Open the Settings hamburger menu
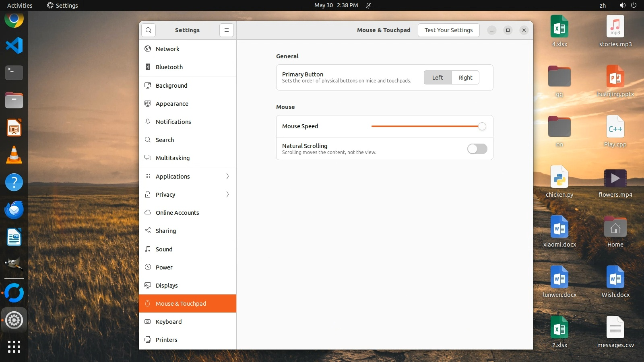 (x=227, y=30)
